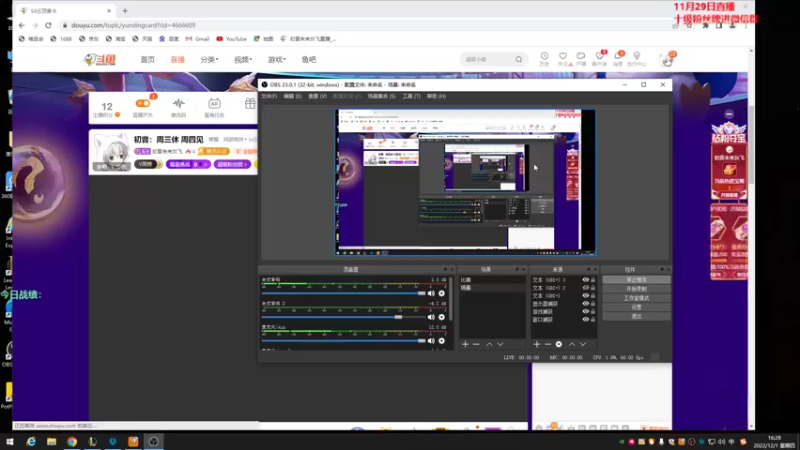Screen dimensions: 800x450
Task: Toggle visibility of 窗口捕获 source
Action: (586, 319)
